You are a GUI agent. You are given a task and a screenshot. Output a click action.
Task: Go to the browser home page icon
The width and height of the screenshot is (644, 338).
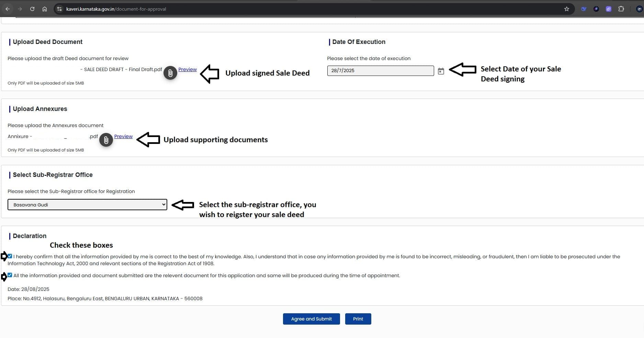45,9
